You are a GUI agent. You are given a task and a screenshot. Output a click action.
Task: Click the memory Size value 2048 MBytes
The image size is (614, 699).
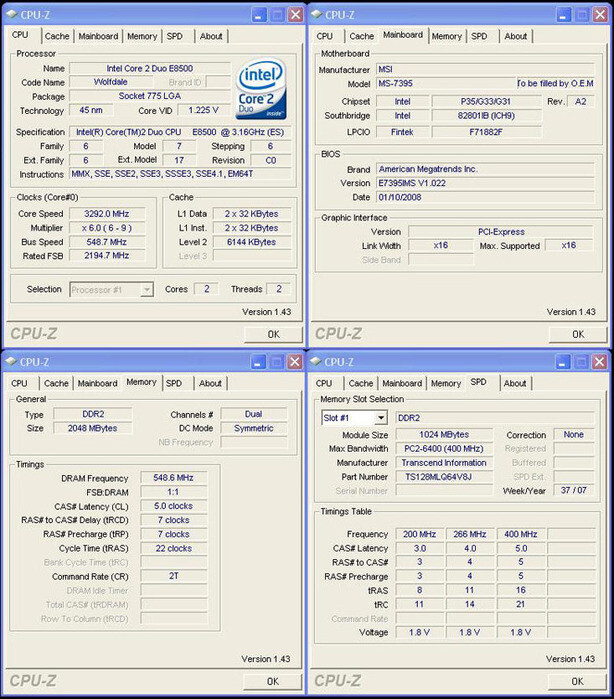point(92,428)
